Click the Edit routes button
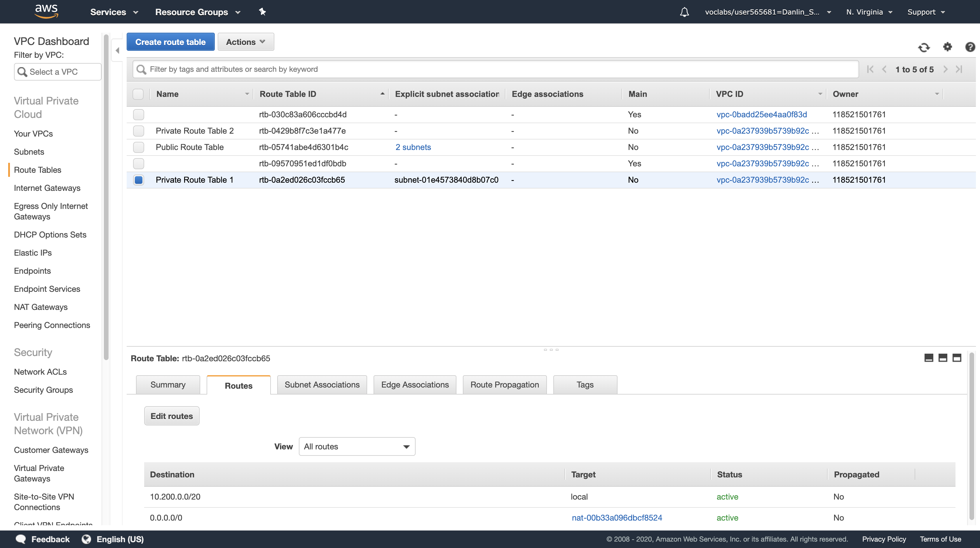This screenshot has width=980, height=548. tap(172, 416)
